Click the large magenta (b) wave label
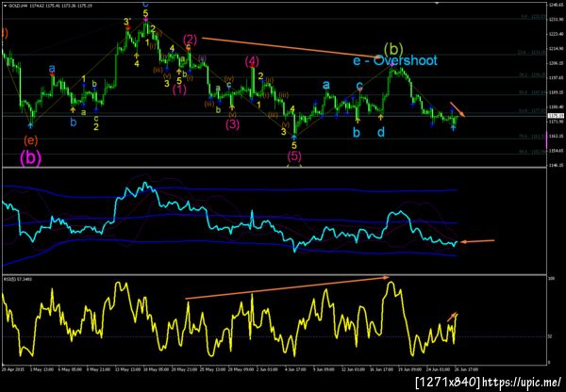 coord(31,157)
